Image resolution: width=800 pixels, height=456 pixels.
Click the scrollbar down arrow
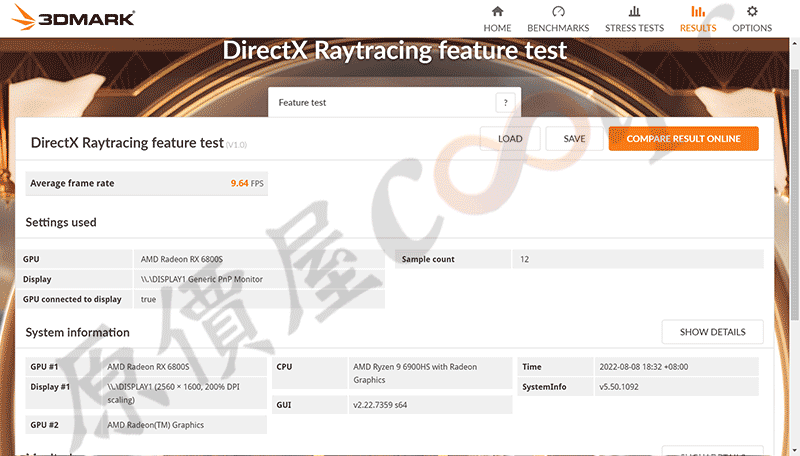point(795,451)
